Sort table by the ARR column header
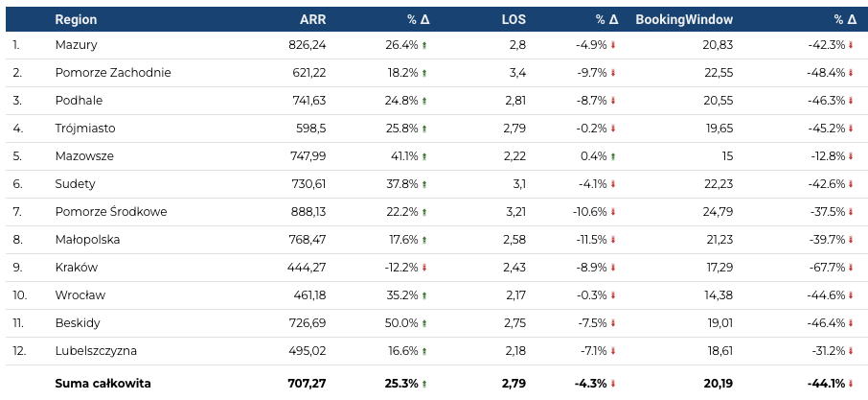The height and width of the screenshot is (400, 868). point(312,19)
